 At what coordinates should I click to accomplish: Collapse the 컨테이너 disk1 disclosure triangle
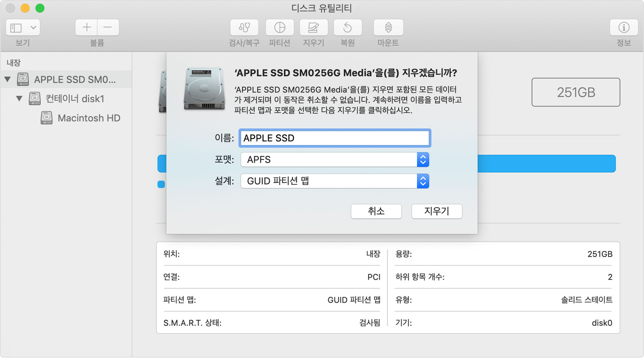click(19, 98)
